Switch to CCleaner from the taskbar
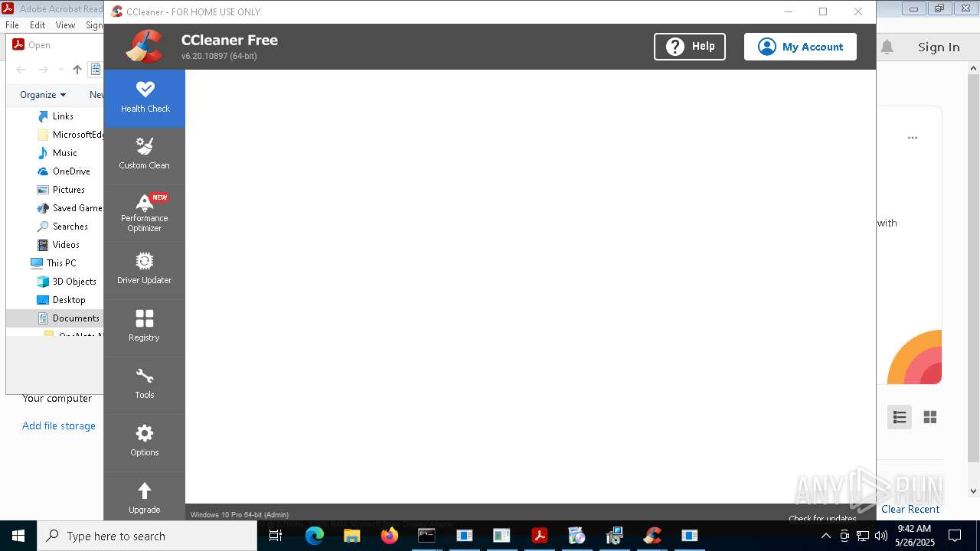This screenshot has height=551, width=980. 652,536
